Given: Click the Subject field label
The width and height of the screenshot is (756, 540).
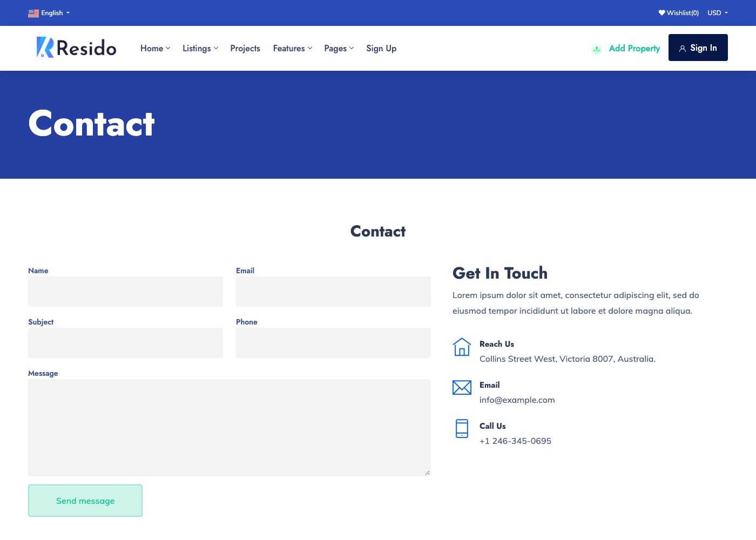Looking at the screenshot, I should pos(41,322).
